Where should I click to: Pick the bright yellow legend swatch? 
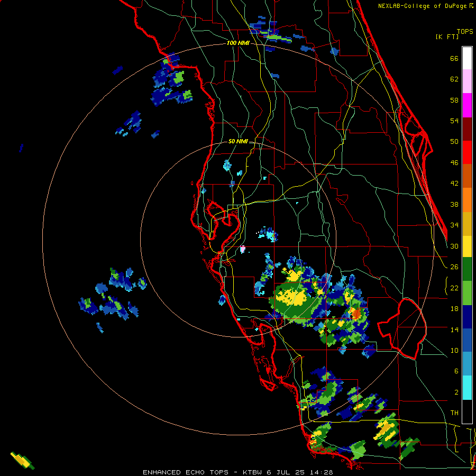pos(467,246)
